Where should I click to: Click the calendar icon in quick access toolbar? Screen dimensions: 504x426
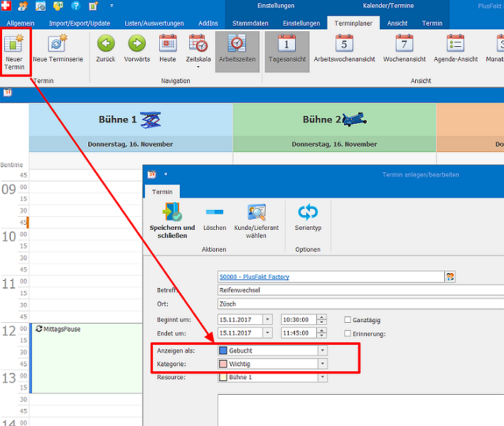click(x=93, y=6)
